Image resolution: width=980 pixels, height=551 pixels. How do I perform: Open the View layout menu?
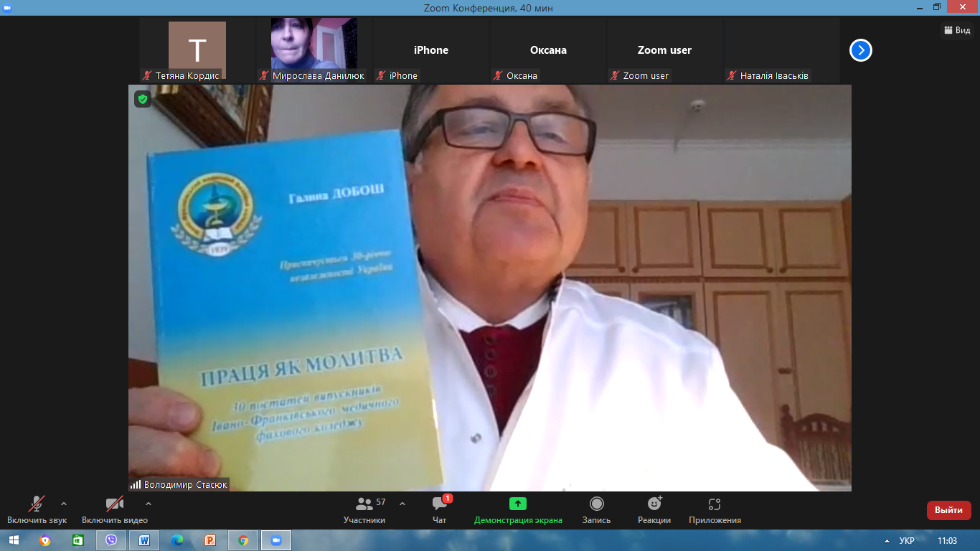pos(957,30)
